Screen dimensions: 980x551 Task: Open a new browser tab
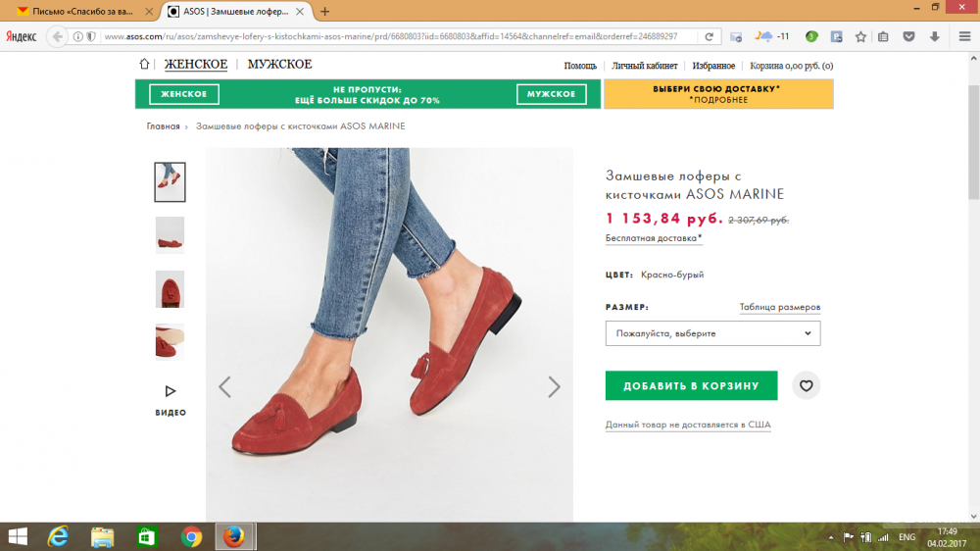click(324, 11)
